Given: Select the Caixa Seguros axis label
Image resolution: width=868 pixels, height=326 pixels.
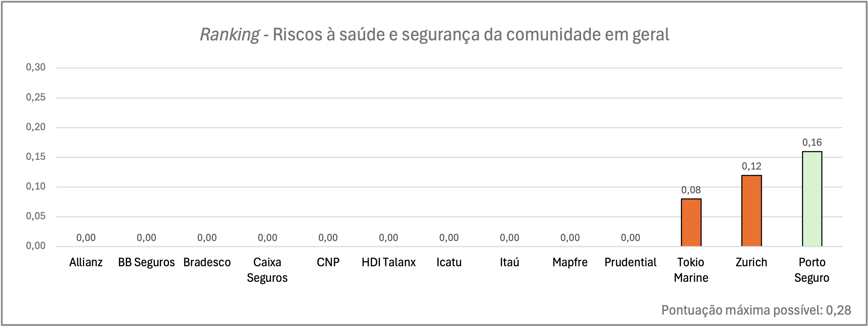Looking at the screenshot, I should click(x=267, y=270).
